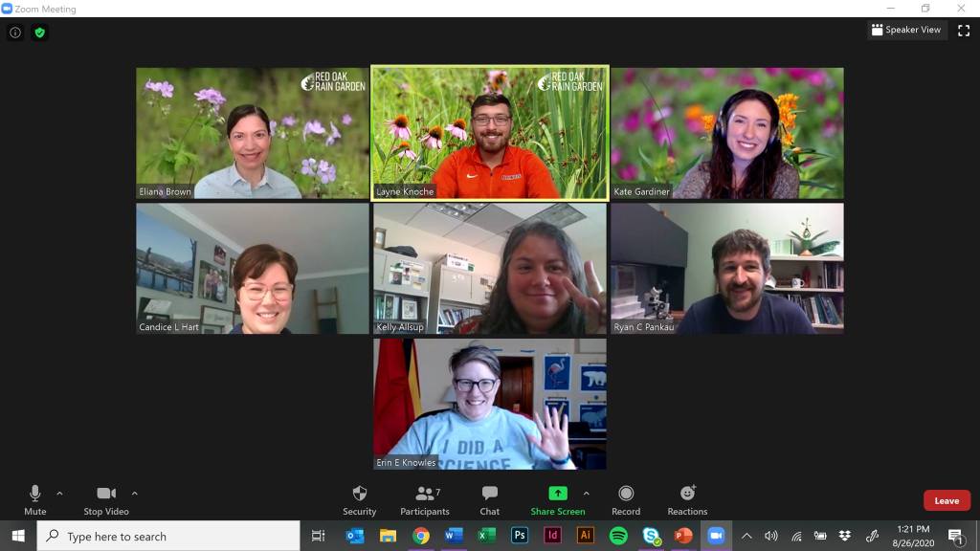The width and height of the screenshot is (980, 551).
Task: Leave the meeting
Action: point(946,500)
